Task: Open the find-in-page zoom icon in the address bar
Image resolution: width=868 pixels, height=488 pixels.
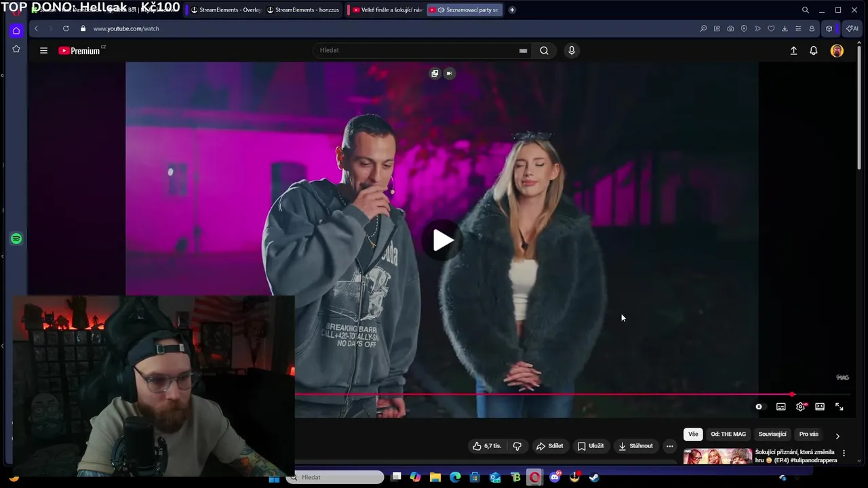Action: tap(703, 28)
